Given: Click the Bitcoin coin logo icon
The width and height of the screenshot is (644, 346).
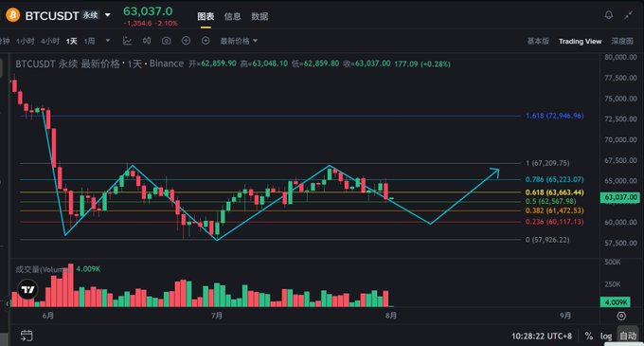Looking at the screenshot, I should click(x=12, y=15).
